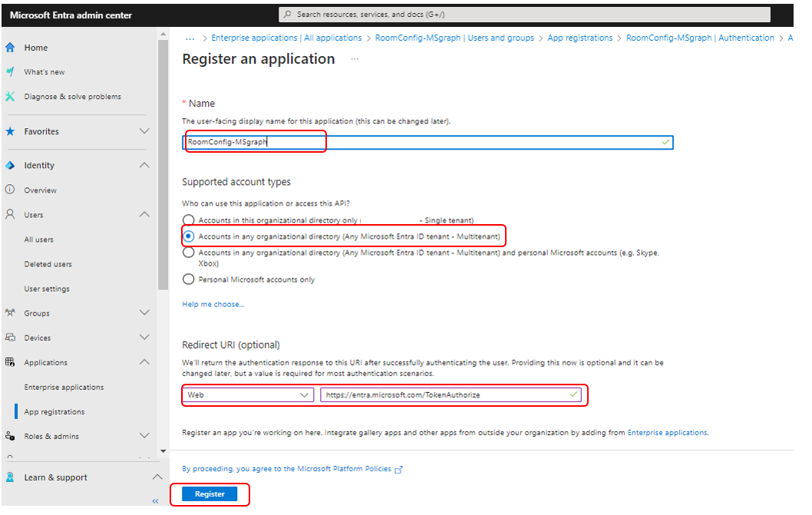Image resolution: width=812 pixels, height=515 pixels.
Task: Collapse sidebar with double-chevron icon
Action: click(155, 501)
